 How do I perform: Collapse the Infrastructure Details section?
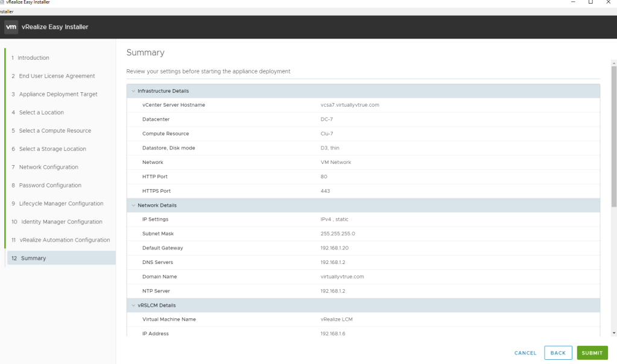tap(133, 91)
